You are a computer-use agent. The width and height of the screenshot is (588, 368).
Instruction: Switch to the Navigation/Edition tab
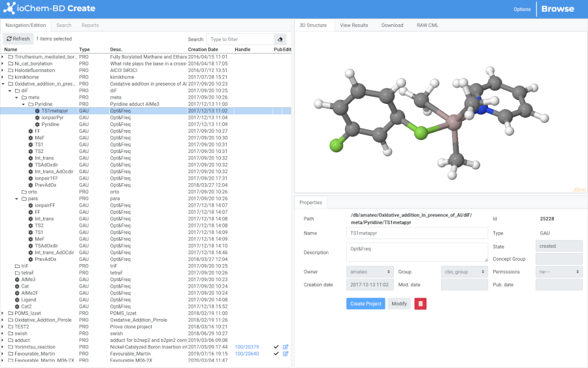25,25
